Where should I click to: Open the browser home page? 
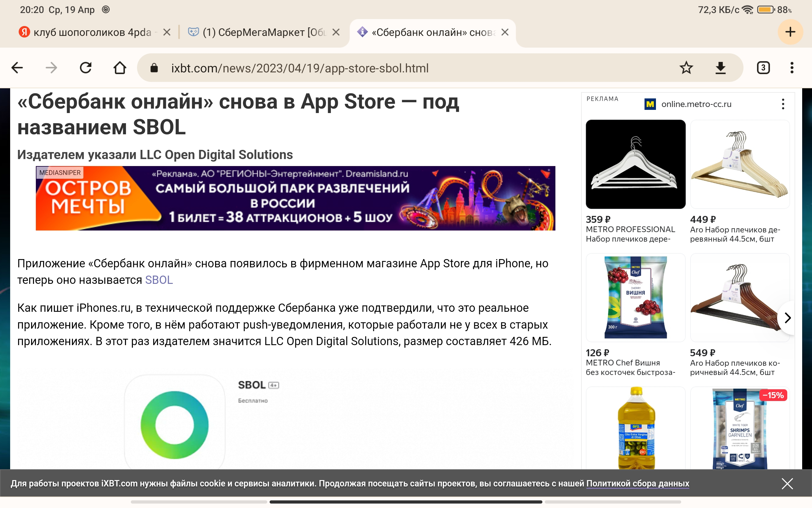point(120,68)
